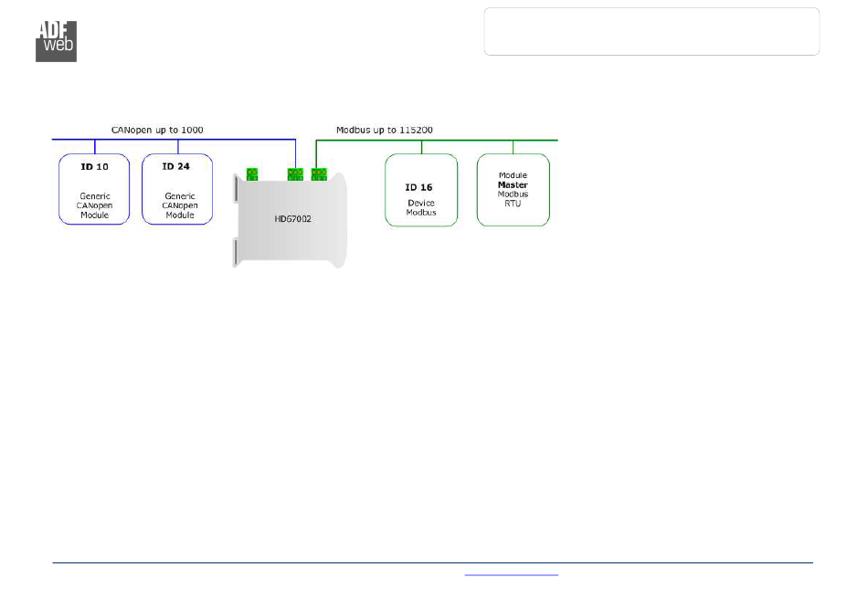The height and width of the screenshot is (609, 868).
Task: Select the ID 24 CANopen module box
Action: click(x=177, y=189)
